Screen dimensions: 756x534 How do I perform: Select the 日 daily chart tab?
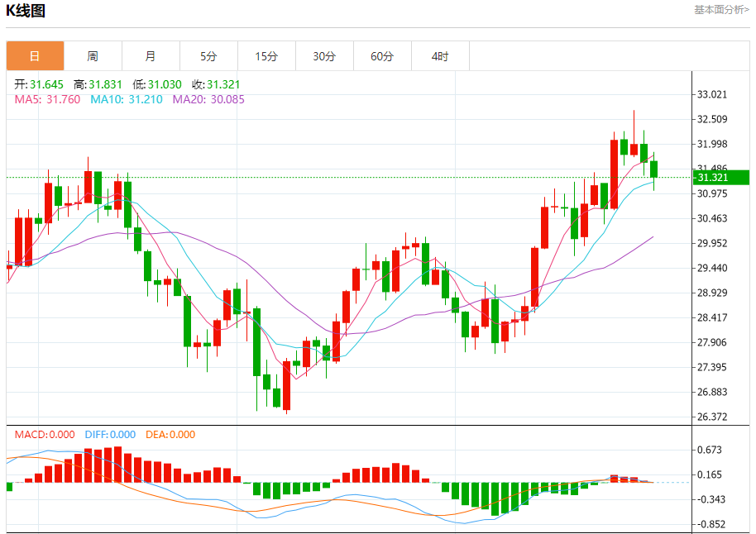coord(36,56)
